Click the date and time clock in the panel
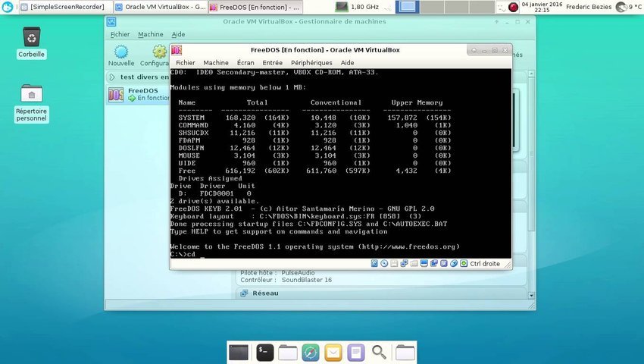Image resolution: width=644 pixels, height=364 pixels. pyautogui.click(x=542, y=7)
